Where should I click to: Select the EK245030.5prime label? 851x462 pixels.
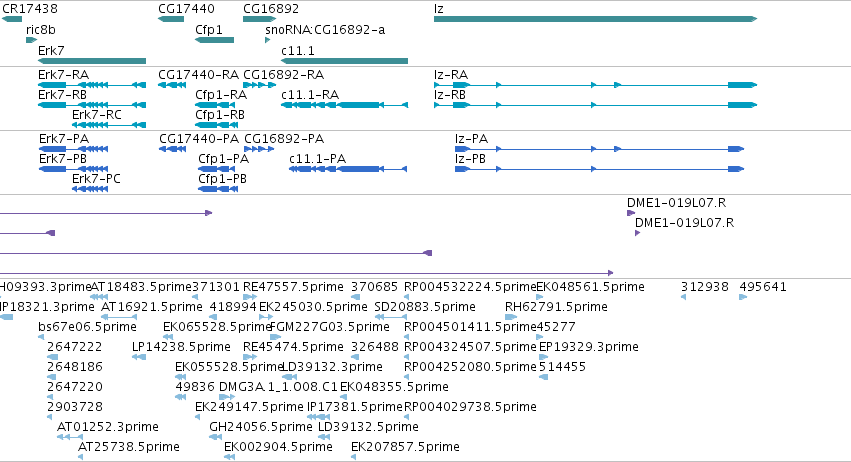pos(313,307)
